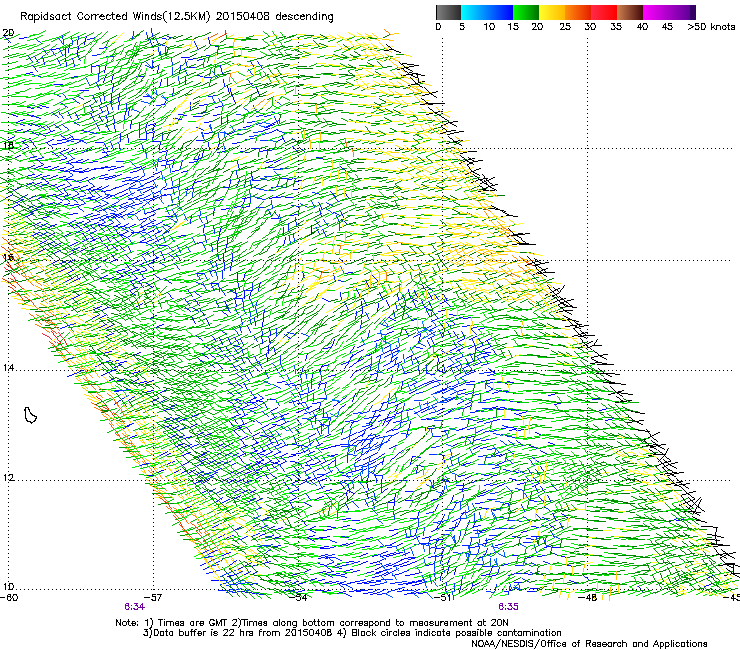Select the gray 0-5 knots legend swatch
The image size is (740, 650).
(448, 12)
